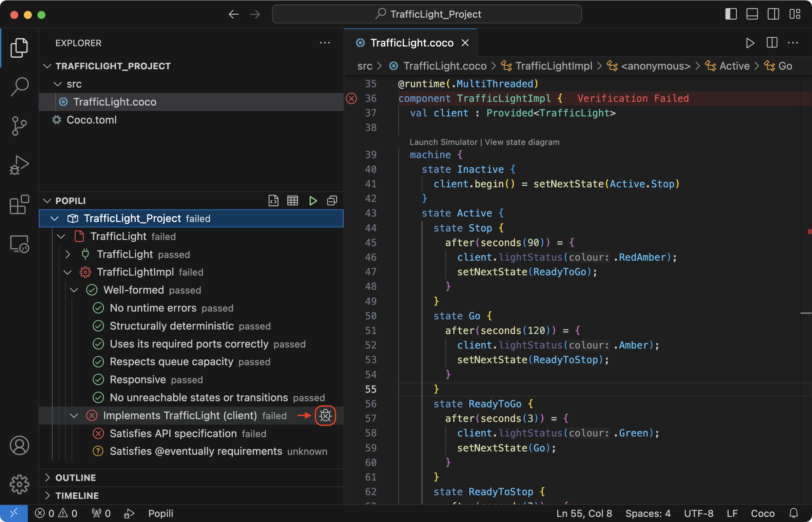
Task: Select TrafficLight.coco in Explorer
Action: (x=191, y=102)
